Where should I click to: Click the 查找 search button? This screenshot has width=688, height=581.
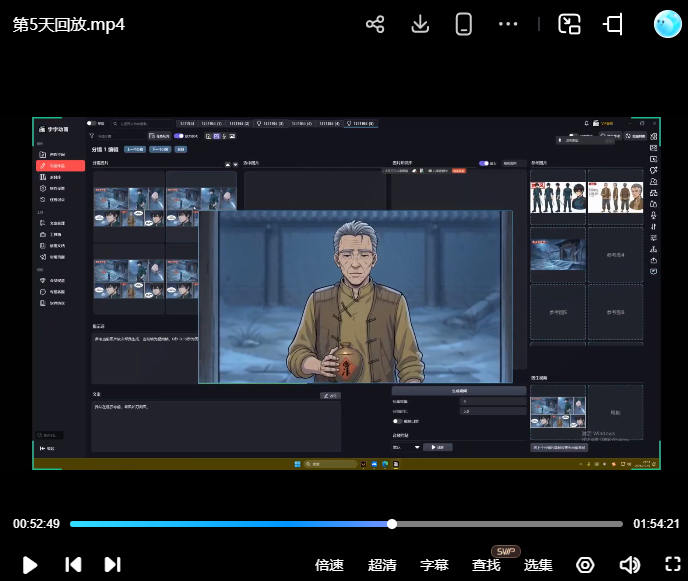click(x=486, y=565)
